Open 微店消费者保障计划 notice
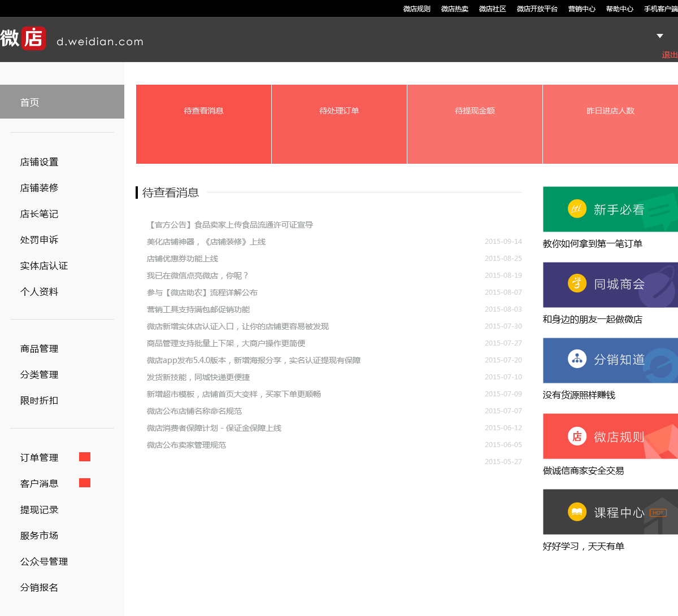Screen dimensions: 678x616 [x=214, y=428]
